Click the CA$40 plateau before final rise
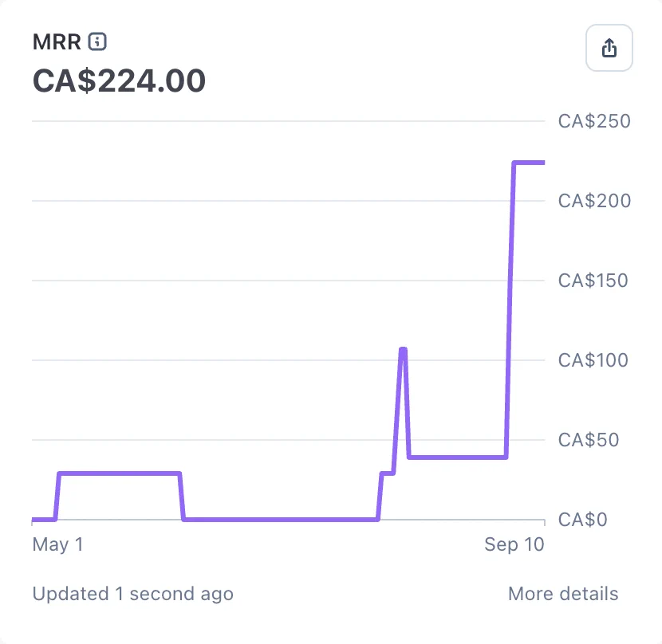 click(x=458, y=457)
